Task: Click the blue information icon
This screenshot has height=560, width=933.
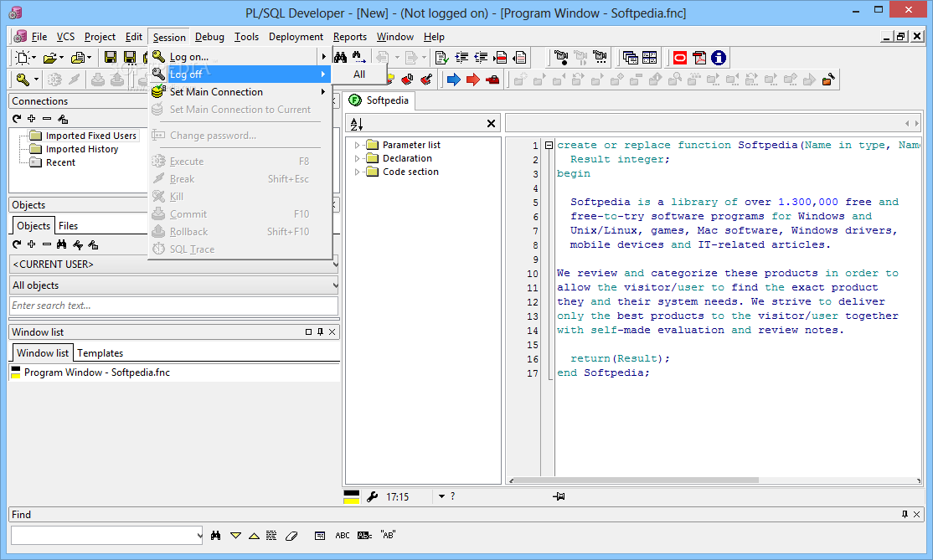Action: click(719, 58)
